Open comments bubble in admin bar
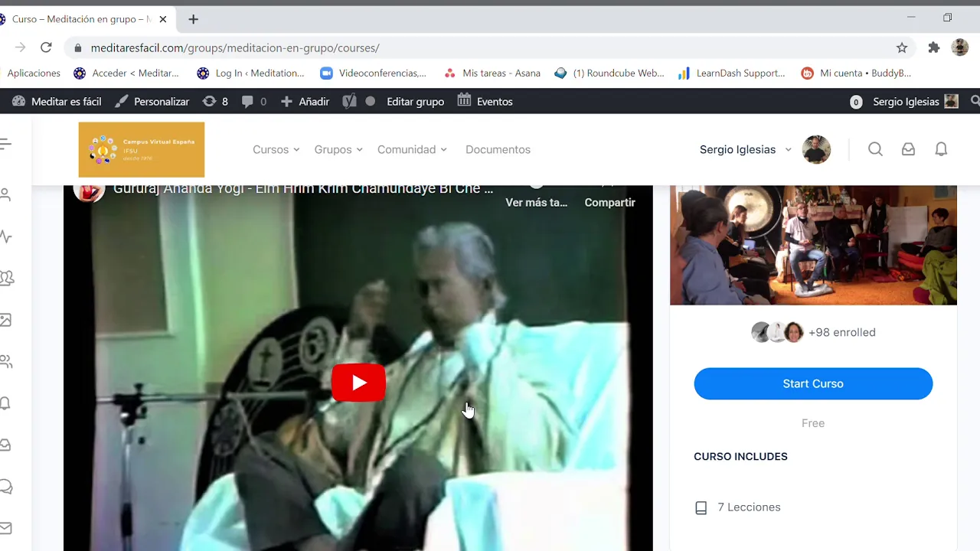 click(253, 101)
